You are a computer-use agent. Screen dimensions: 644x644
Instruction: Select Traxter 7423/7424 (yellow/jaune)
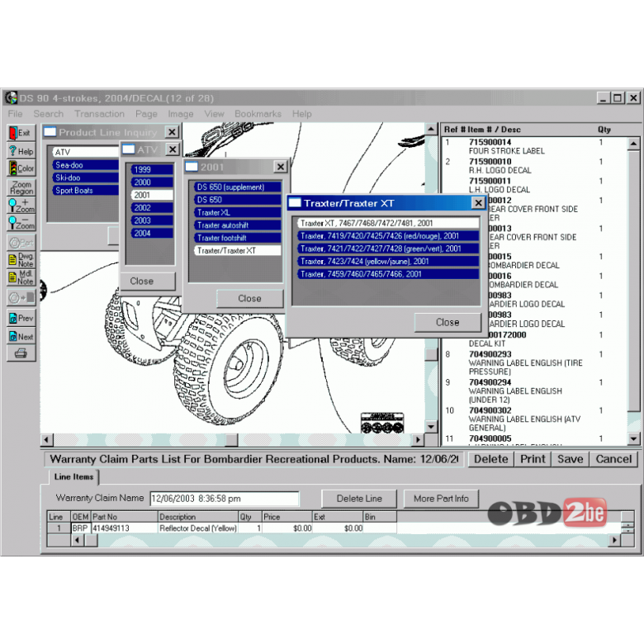pyautogui.click(x=388, y=261)
